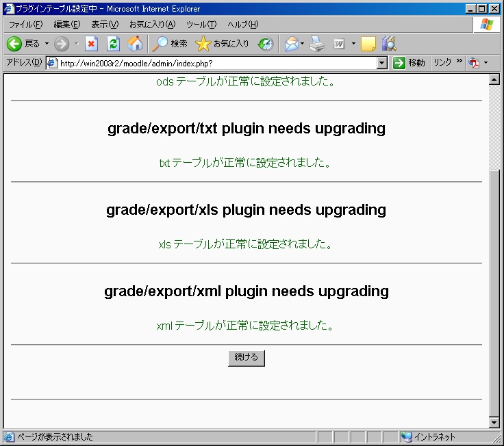504x446 pixels.
Task: Go back with the 戻る arrow button
Action: [23, 44]
